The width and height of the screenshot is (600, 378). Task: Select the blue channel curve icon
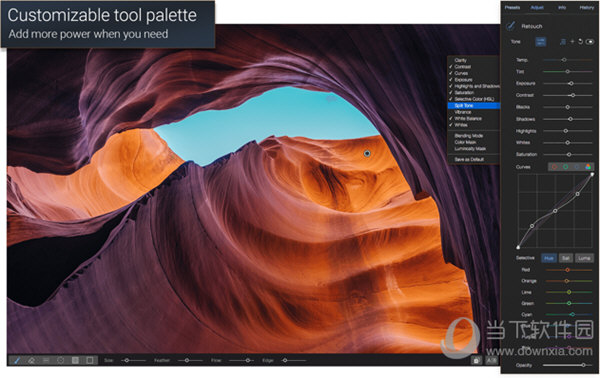[577, 167]
